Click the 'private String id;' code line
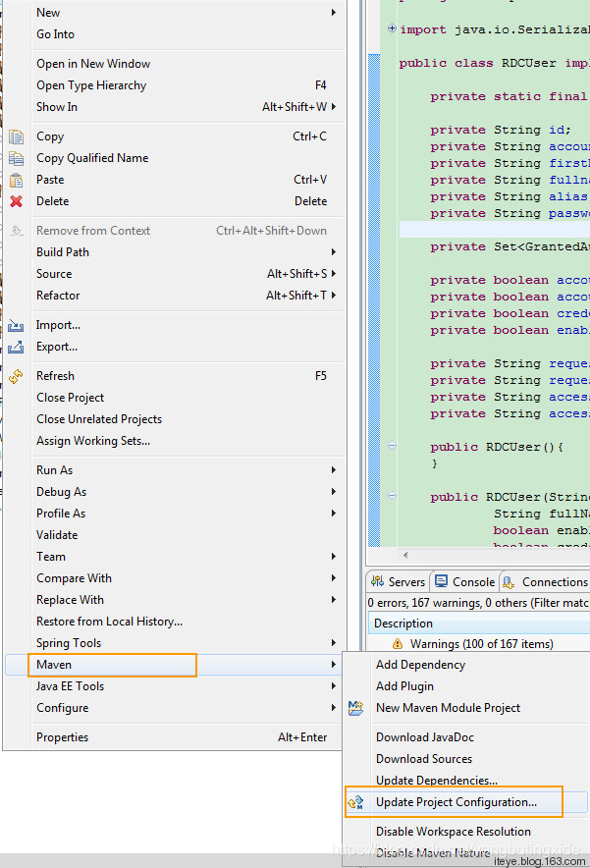 point(501,130)
